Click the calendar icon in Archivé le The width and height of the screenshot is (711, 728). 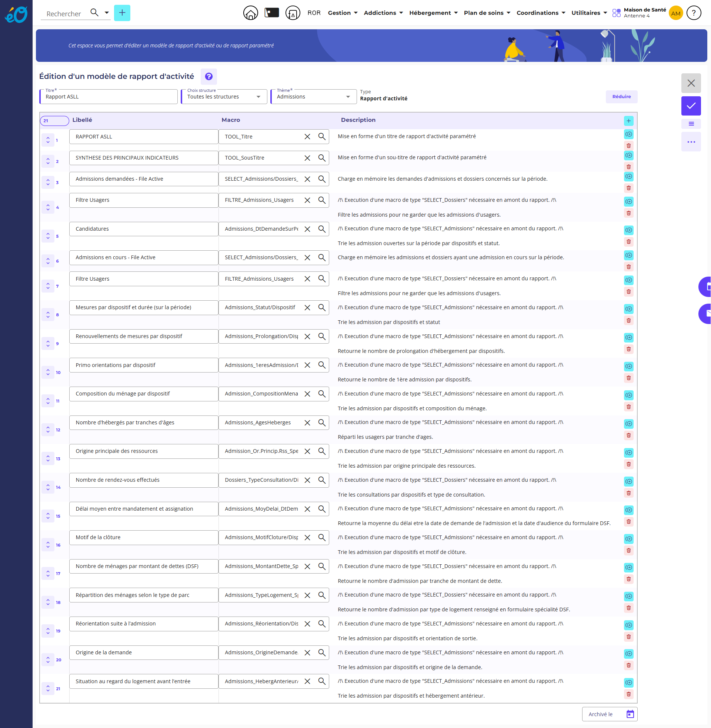click(630, 714)
